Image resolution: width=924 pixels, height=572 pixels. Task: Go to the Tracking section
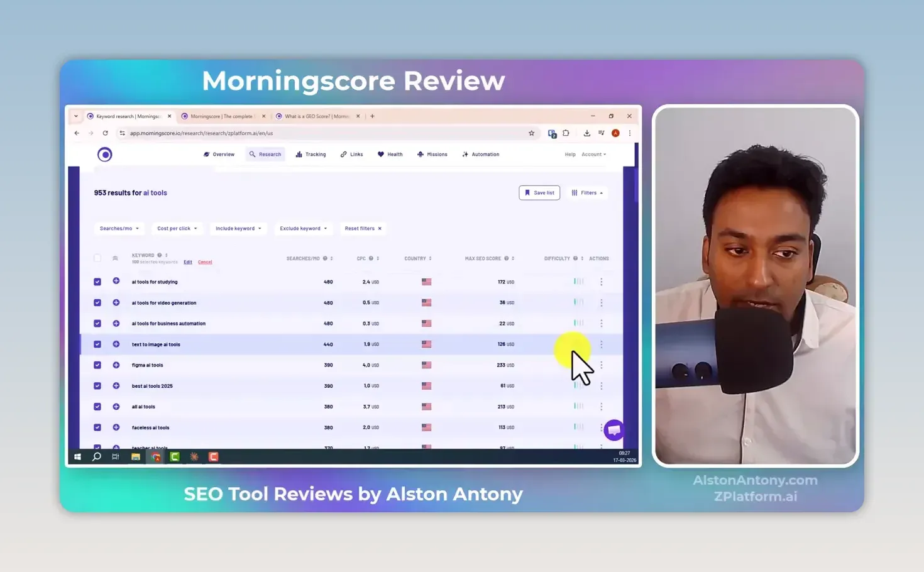[x=311, y=154]
